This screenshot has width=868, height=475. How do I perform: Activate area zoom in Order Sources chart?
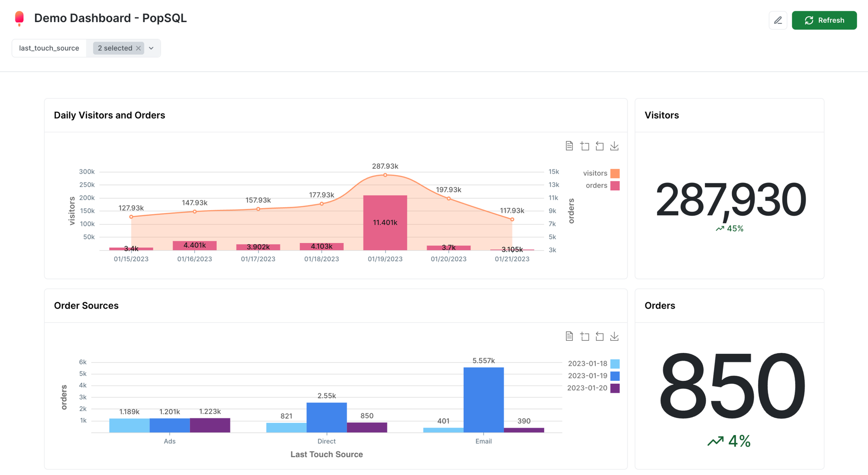(x=585, y=336)
